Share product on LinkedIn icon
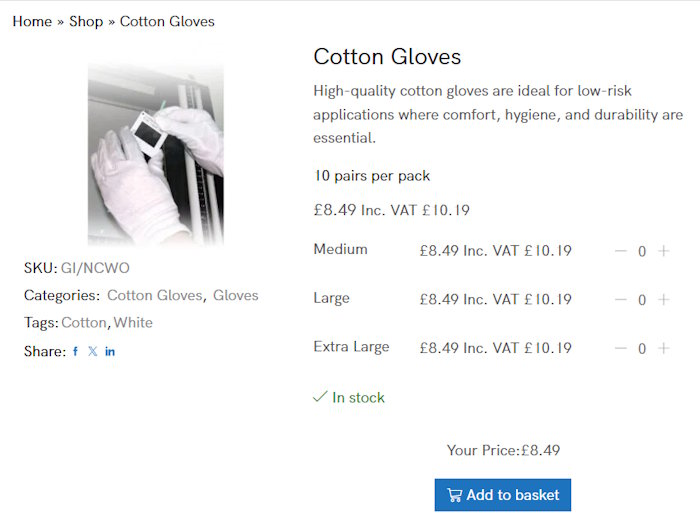This screenshot has width=700, height=528. (x=110, y=352)
